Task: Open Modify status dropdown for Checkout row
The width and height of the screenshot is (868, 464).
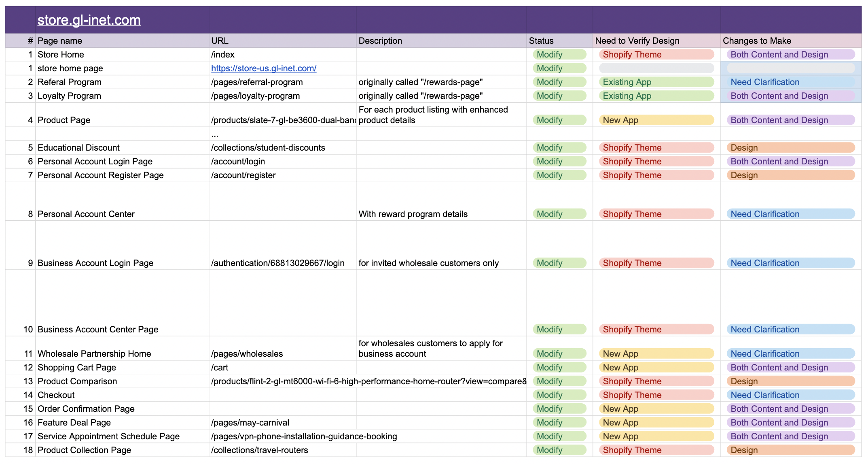Action: [559, 395]
